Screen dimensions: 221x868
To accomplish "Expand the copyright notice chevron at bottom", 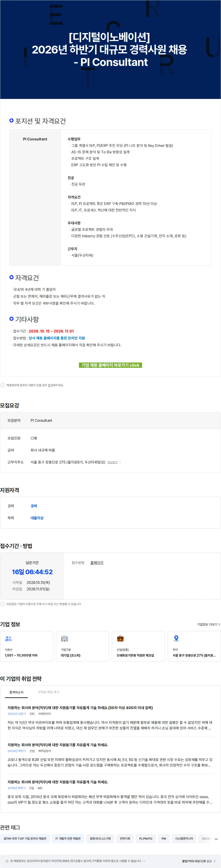I will tap(144, 861).
